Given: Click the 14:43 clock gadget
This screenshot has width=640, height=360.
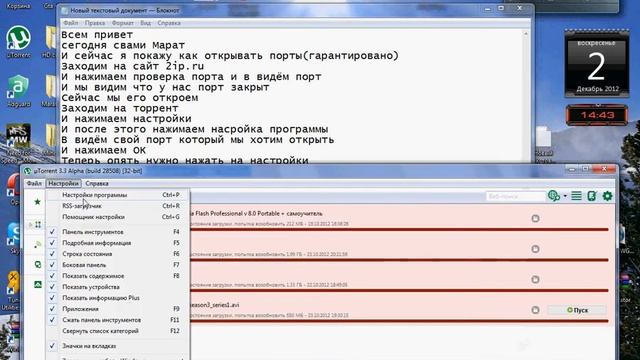Looking at the screenshot, I should [x=597, y=115].
